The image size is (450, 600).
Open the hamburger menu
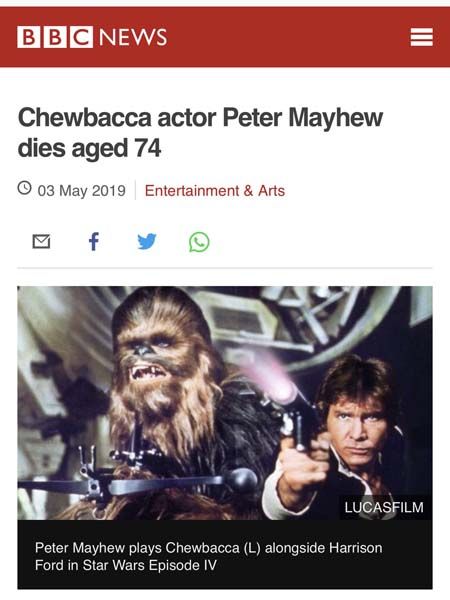tap(421, 37)
